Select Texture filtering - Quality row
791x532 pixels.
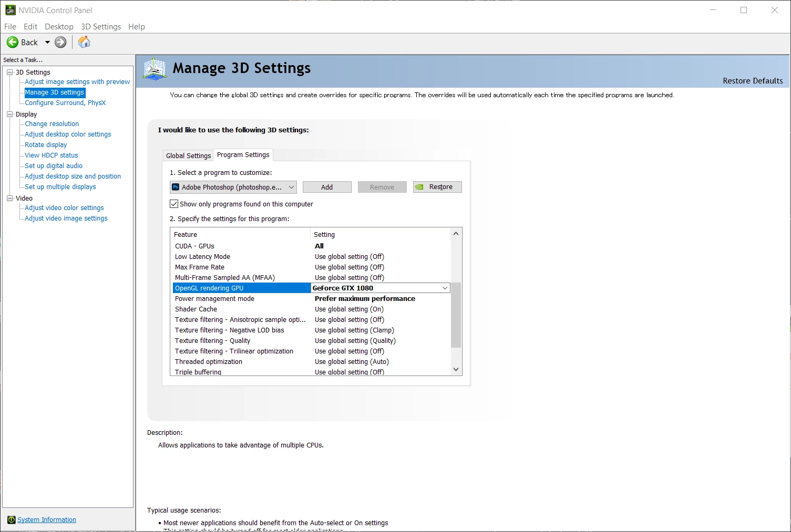[311, 340]
